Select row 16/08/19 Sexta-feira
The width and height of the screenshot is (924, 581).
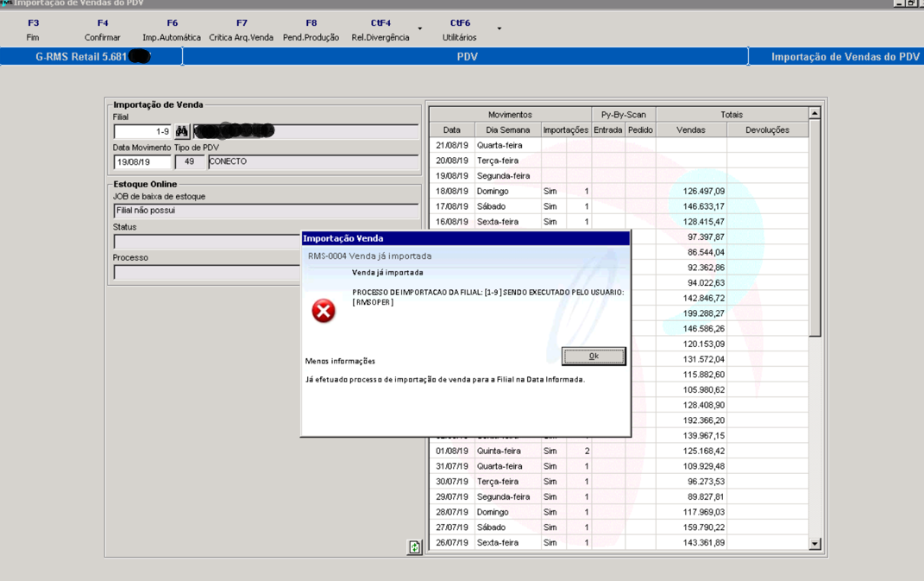coord(619,222)
